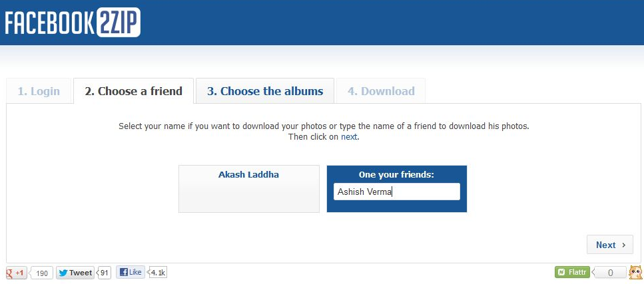Select the blue 'One your friends' panel
Viewport: 644px width, 284px height.
[397, 189]
